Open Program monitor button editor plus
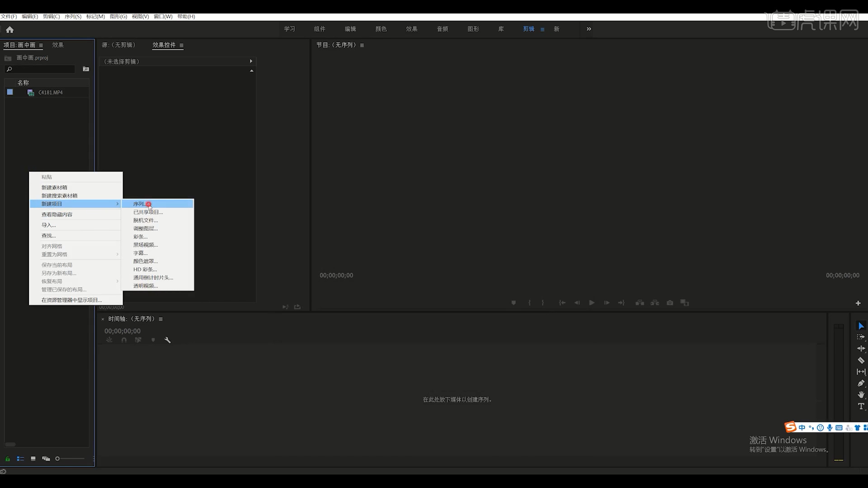 tap(858, 303)
